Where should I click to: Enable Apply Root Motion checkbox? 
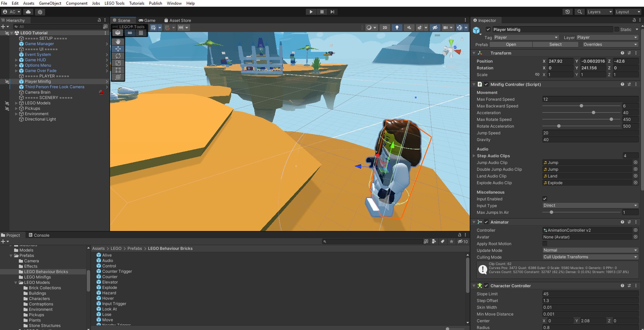[545, 243]
